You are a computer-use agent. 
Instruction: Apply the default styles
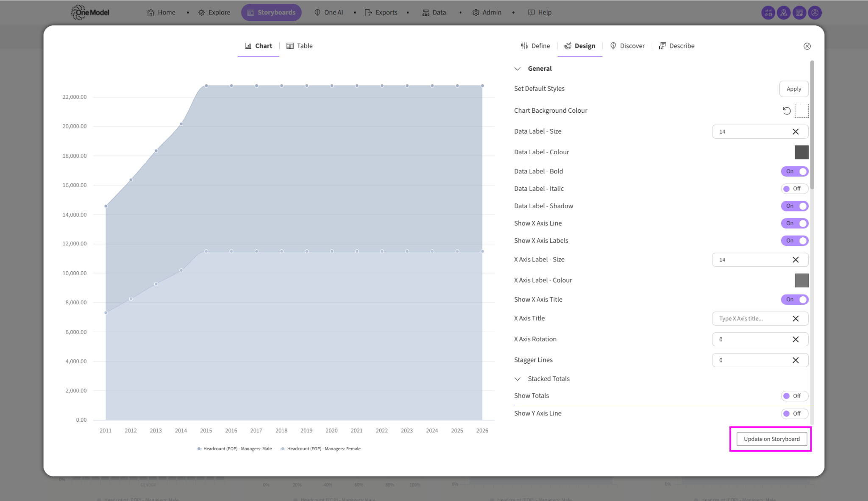793,89
